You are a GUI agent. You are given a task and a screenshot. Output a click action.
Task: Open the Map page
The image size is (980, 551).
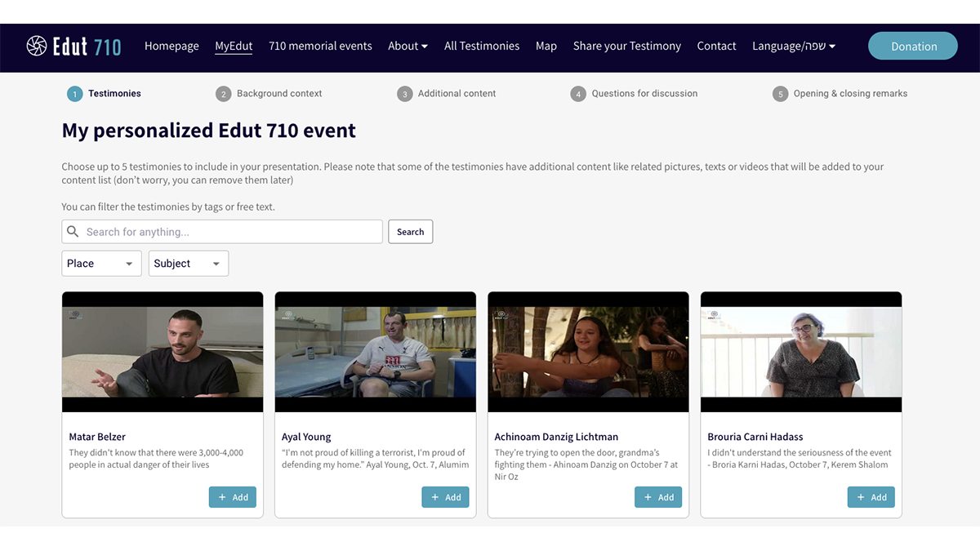(x=546, y=46)
